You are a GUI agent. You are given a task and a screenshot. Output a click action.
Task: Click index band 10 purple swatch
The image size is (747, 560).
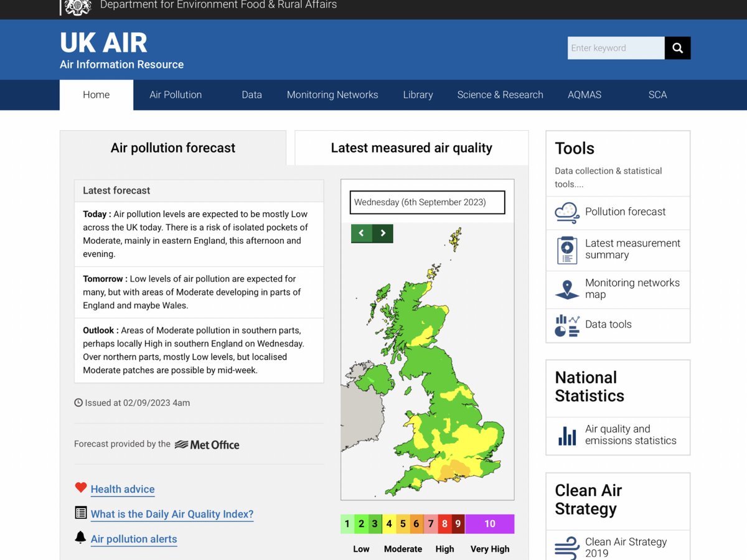coord(490,524)
